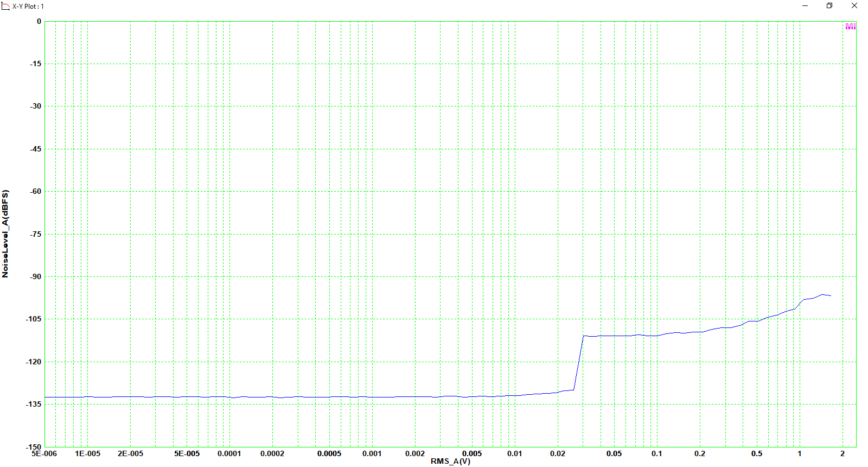Viewport: 868px width, 467px height.
Task: Click the 1 tick label on X-axis
Action: (x=800, y=453)
